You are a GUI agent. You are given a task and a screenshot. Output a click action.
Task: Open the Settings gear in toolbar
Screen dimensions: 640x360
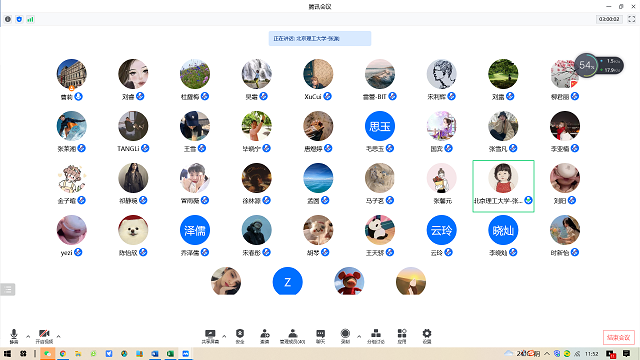427,336
